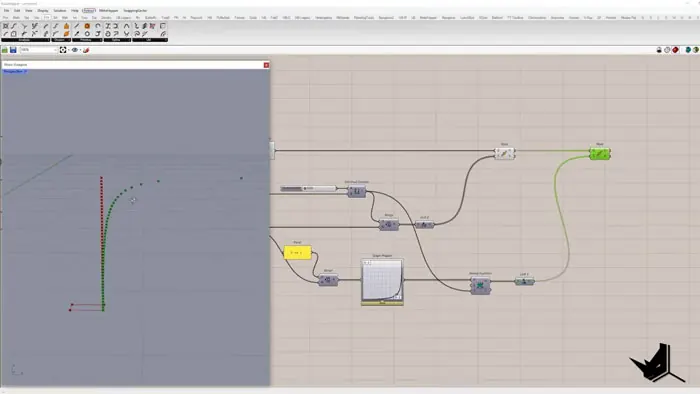Select orange top icon in Division panel

(x=66, y=26)
